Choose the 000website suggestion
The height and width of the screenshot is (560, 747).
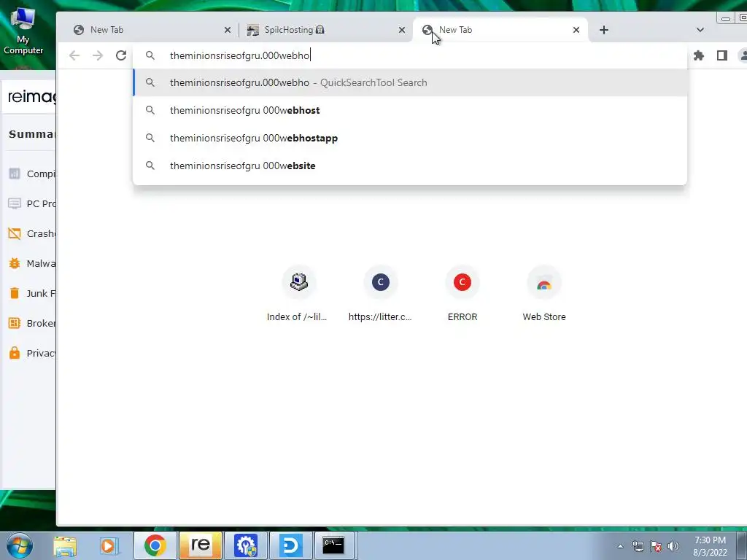coord(410,166)
